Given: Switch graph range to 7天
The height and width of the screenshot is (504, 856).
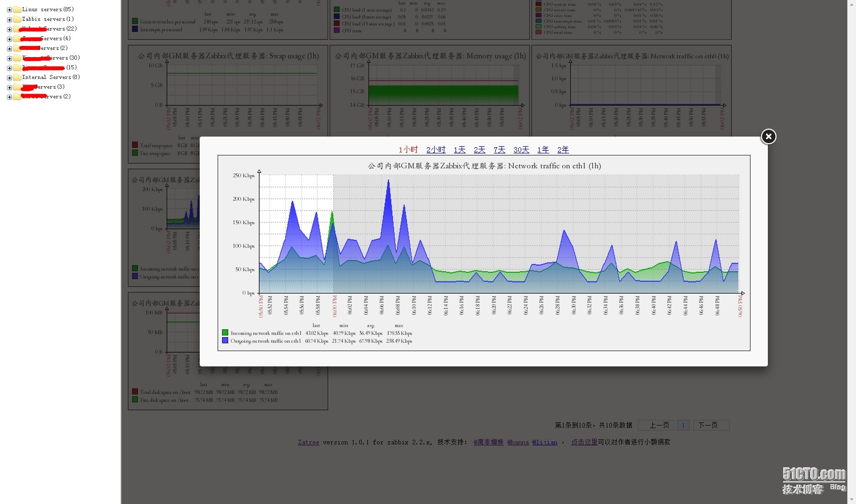Looking at the screenshot, I should [x=499, y=150].
